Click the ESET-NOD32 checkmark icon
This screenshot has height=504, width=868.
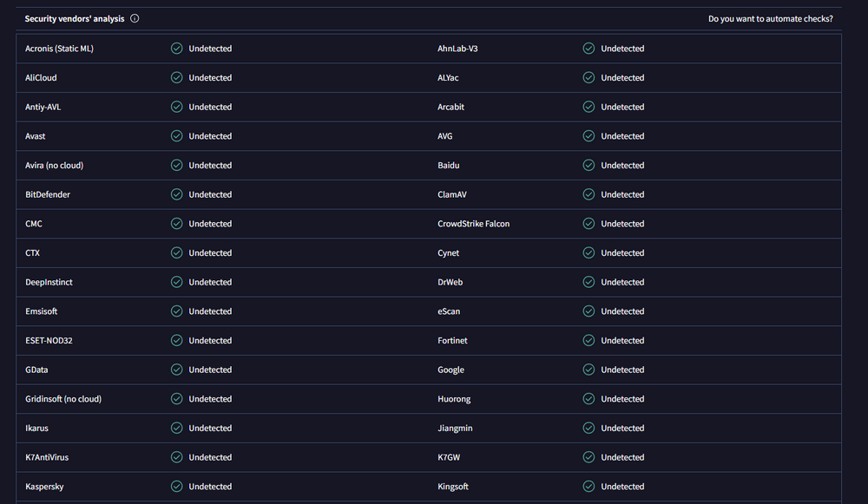click(177, 341)
